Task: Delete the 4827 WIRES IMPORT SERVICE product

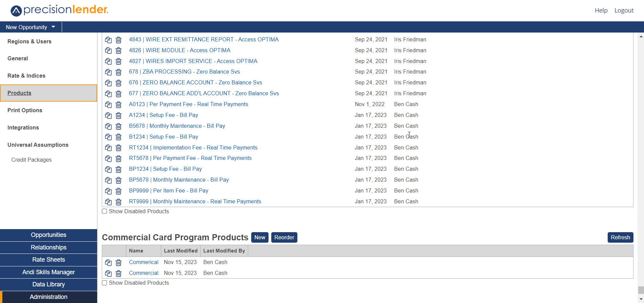Action: [118, 62]
